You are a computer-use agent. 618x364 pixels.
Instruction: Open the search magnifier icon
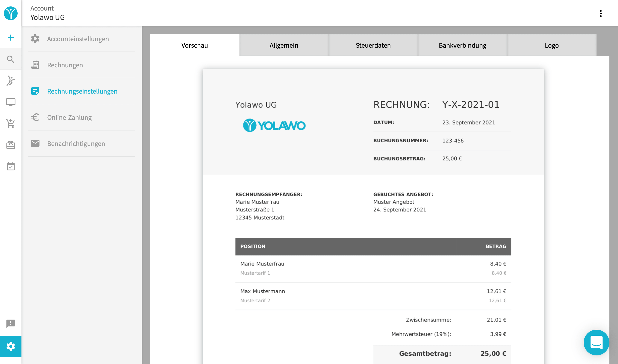coord(11,59)
